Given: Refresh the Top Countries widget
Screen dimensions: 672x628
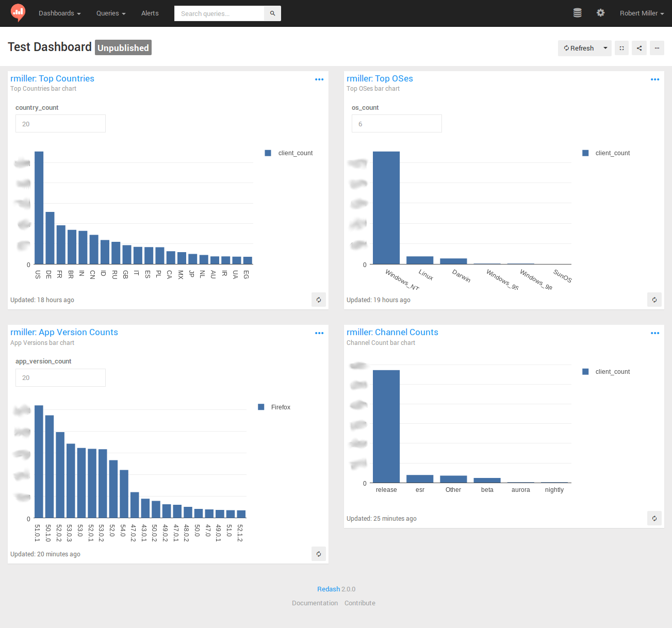Looking at the screenshot, I should (x=318, y=300).
